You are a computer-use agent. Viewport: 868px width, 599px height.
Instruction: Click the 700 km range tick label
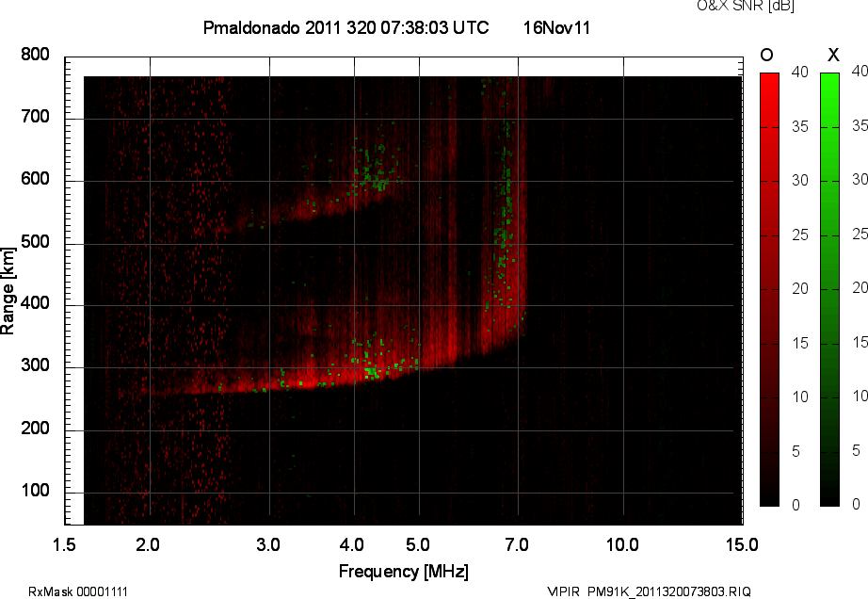(35, 116)
